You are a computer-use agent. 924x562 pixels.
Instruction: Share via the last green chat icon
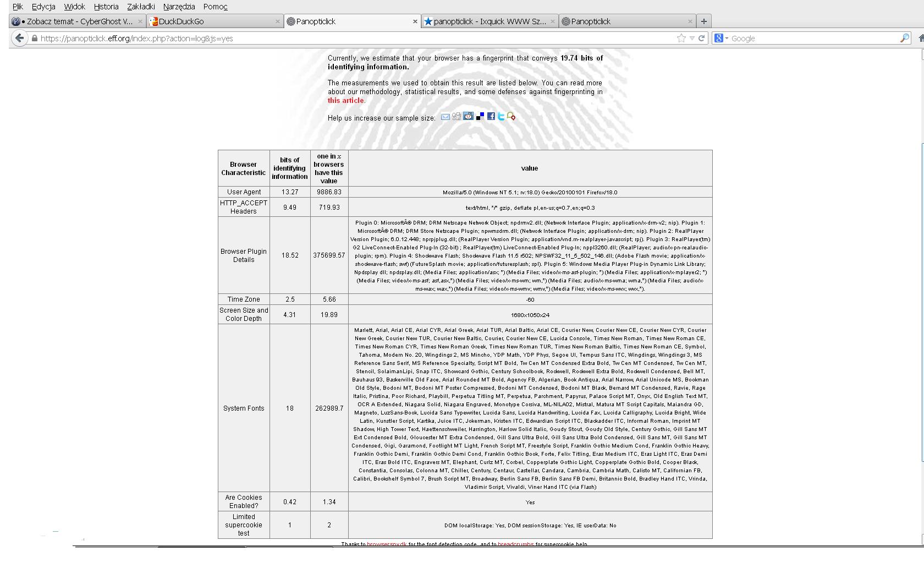coord(511,116)
